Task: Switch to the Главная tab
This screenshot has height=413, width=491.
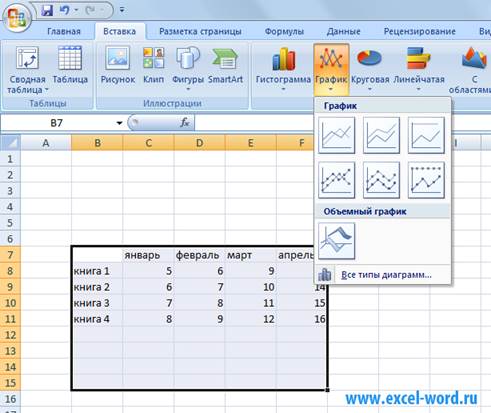Action: tap(64, 31)
